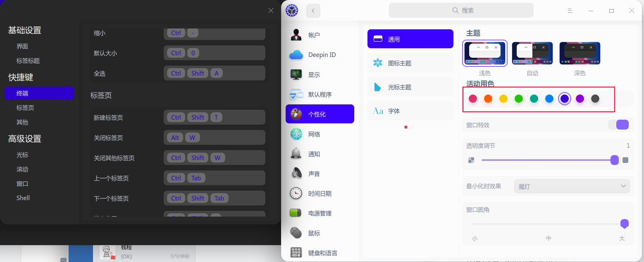Pick the dark gray accent color
Screen dimensions: 644x262
pyautogui.click(x=595, y=99)
